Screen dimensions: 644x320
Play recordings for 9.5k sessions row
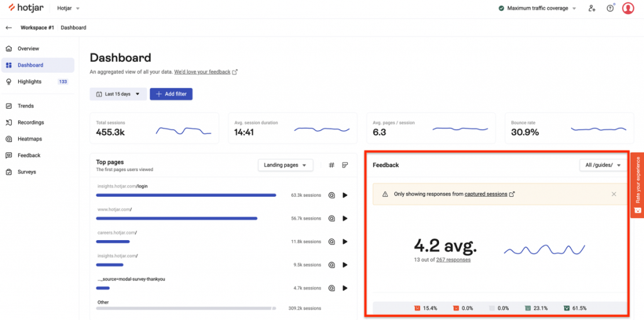click(x=345, y=265)
